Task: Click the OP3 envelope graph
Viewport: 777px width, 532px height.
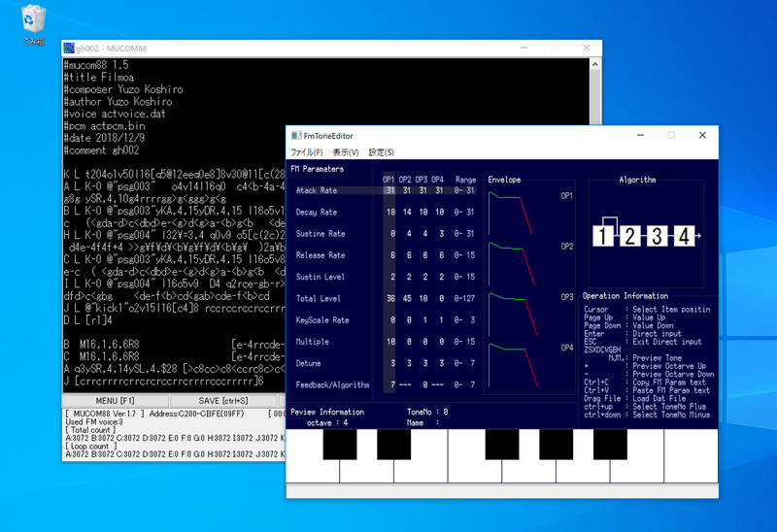Action: click(513, 315)
